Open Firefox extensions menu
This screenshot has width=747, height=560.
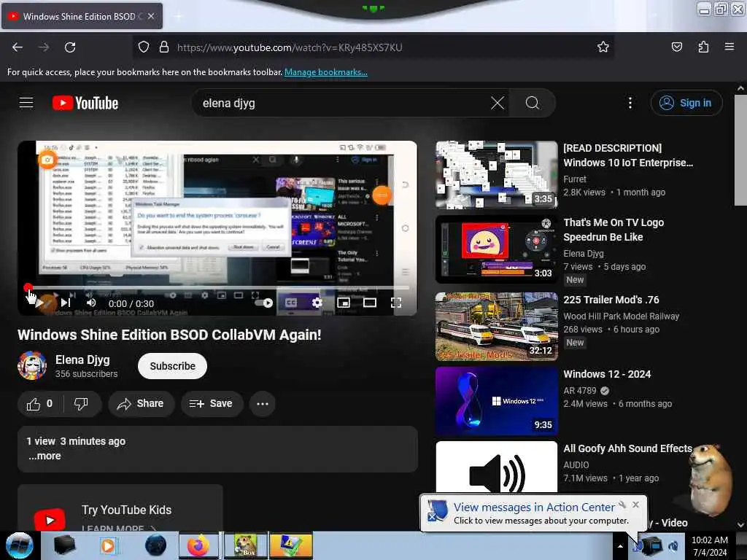click(703, 47)
